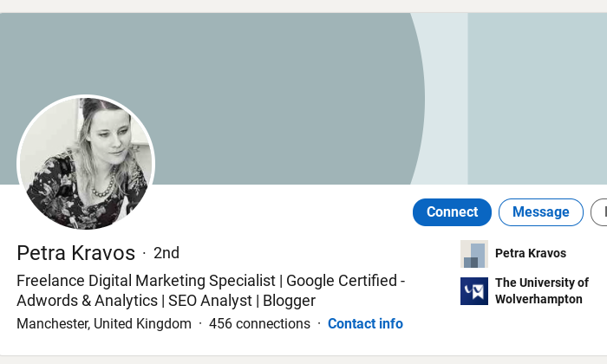Screen dimensions: 607x364
Task: Click the Manchester, United Kingdom location text
Action: click(104, 323)
